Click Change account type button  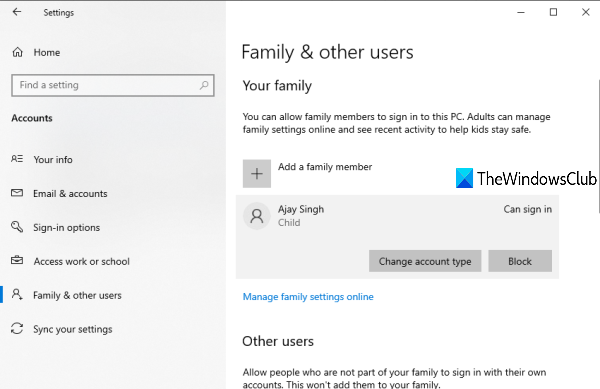425,261
